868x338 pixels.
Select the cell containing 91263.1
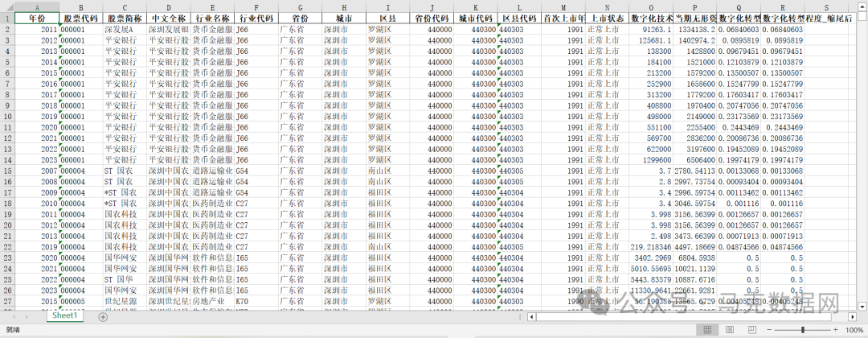tap(651, 29)
